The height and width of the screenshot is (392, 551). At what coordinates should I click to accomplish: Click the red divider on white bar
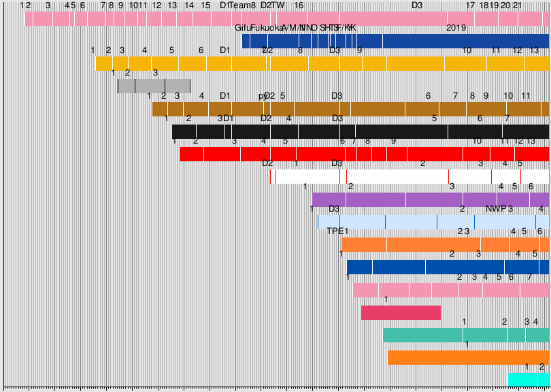[x=492, y=177]
